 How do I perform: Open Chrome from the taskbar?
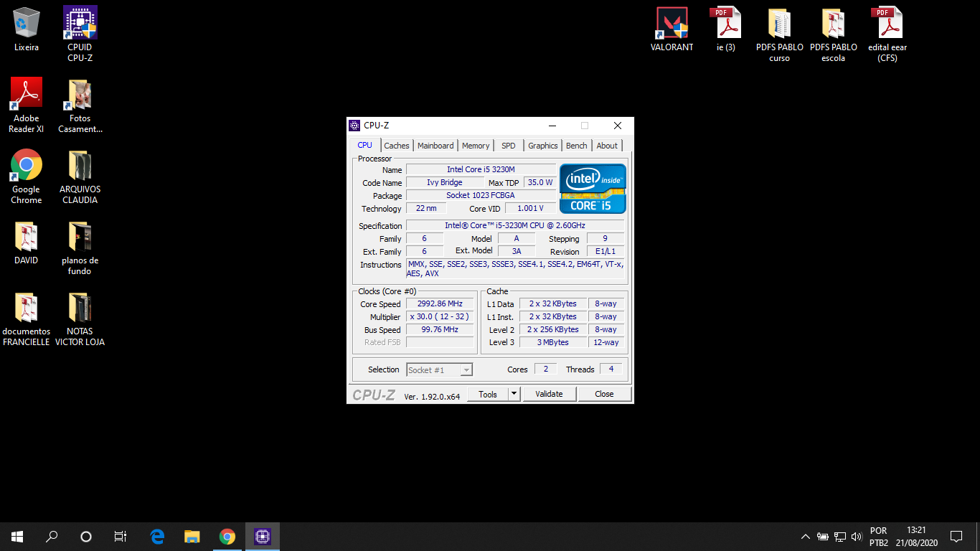227,537
